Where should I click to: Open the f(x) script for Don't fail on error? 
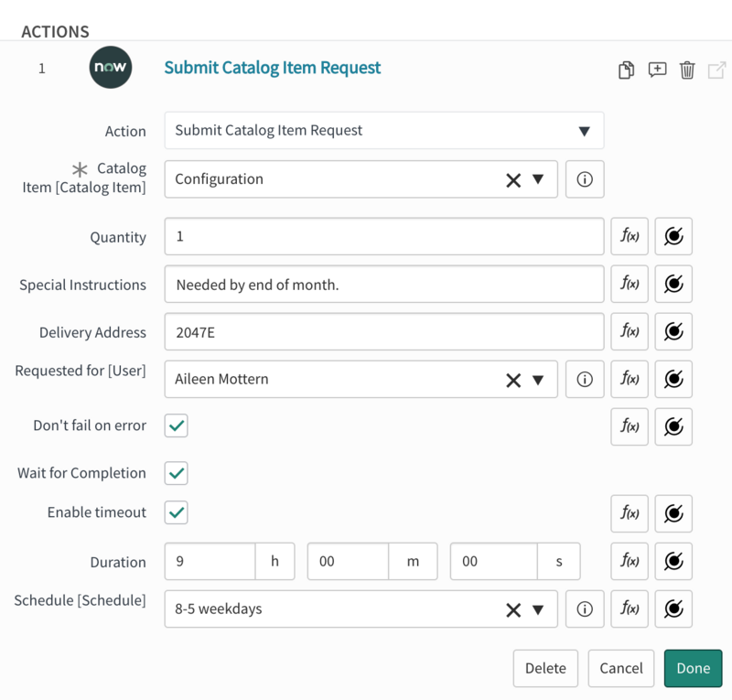[630, 426]
